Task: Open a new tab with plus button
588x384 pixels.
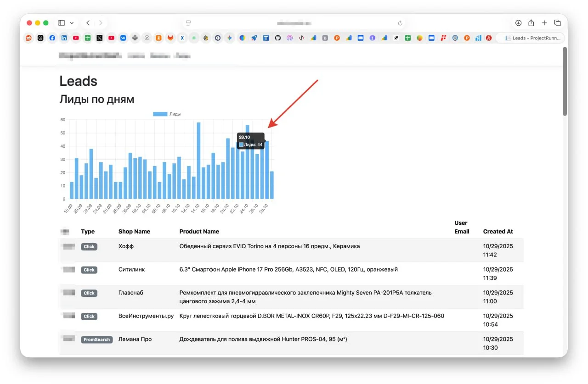Action: [x=544, y=23]
